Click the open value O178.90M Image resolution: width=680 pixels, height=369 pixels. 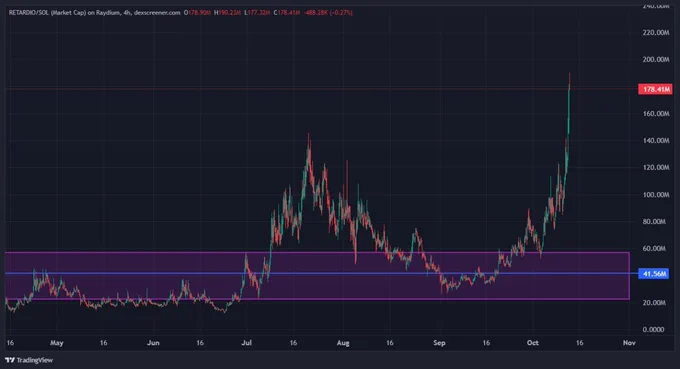(197, 13)
